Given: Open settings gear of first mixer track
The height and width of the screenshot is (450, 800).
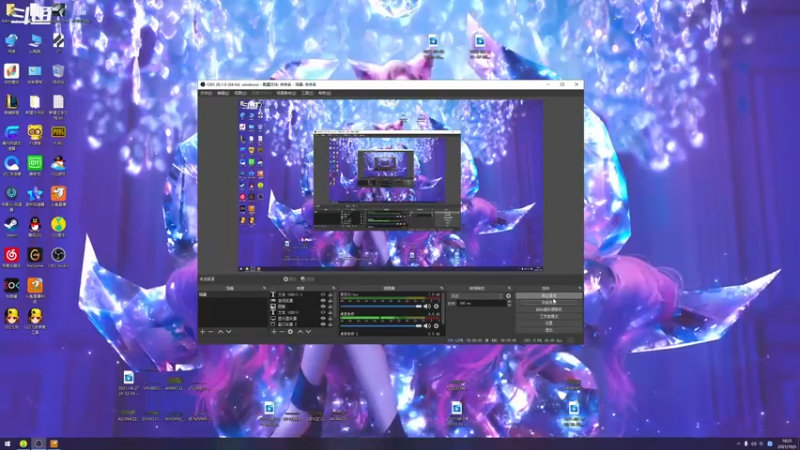Looking at the screenshot, I should tap(436, 306).
